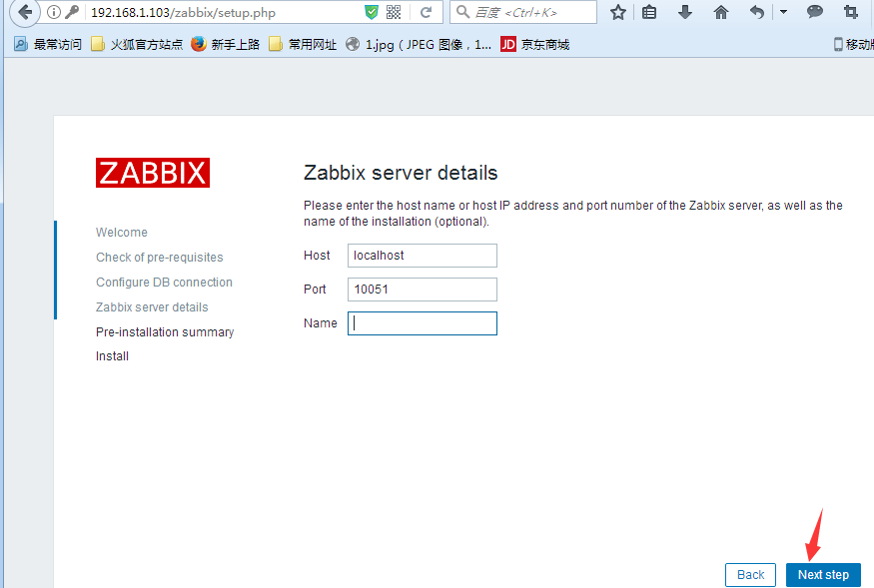Expand dropdown arrow beside the undo icon

(783, 13)
